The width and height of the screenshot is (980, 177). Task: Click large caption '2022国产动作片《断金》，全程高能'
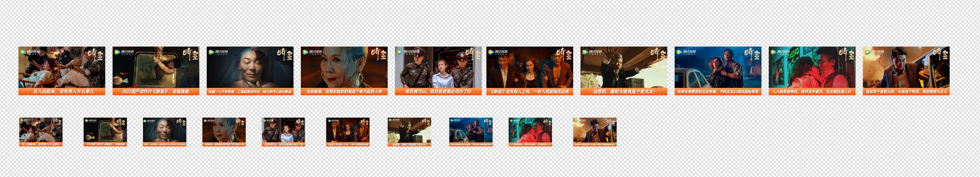click(x=156, y=92)
